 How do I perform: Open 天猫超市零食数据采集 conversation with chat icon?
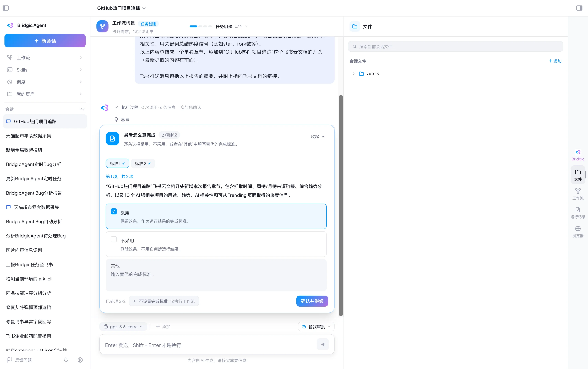coord(45,207)
